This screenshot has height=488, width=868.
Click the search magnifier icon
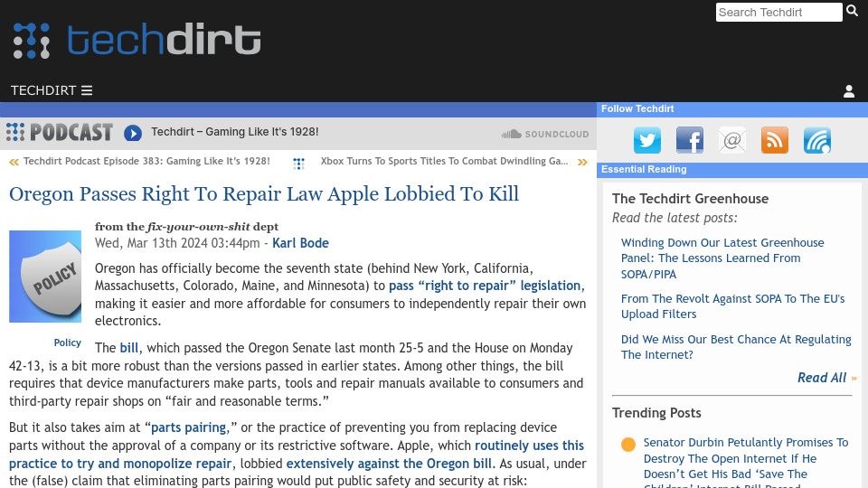tap(852, 11)
